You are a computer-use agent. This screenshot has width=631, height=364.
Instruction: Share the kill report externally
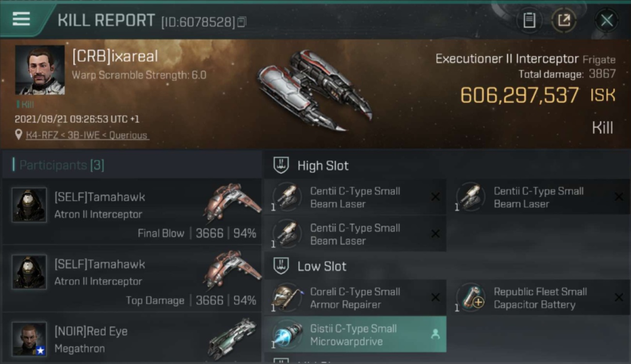[x=564, y=20]
